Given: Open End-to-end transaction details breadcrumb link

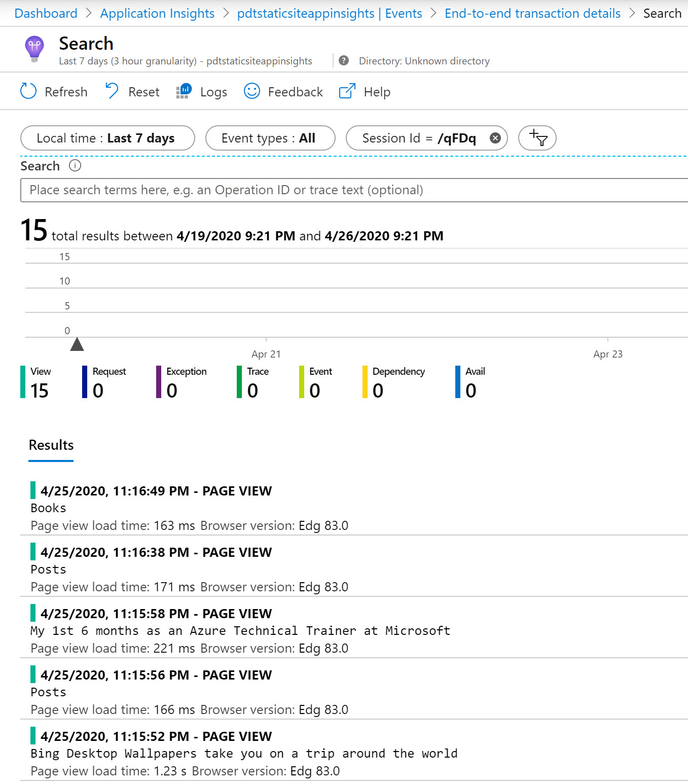Looking at the screenshot, I should pos(532,13).
